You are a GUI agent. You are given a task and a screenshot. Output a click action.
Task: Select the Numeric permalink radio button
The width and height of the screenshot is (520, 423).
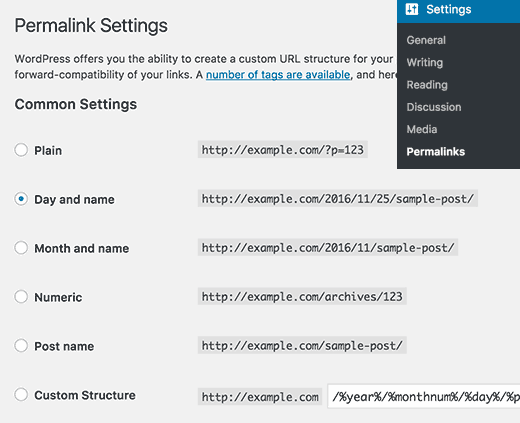click(21, 297)
